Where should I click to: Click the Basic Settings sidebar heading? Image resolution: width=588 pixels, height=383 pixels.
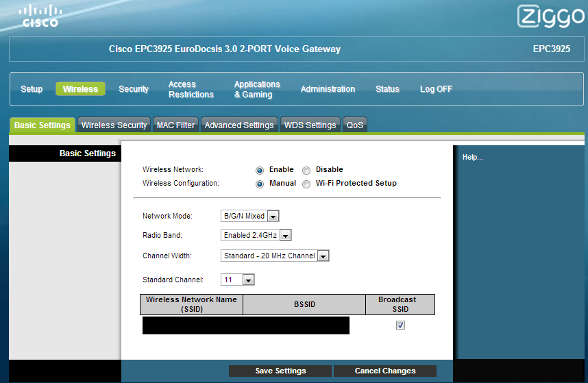88,153
